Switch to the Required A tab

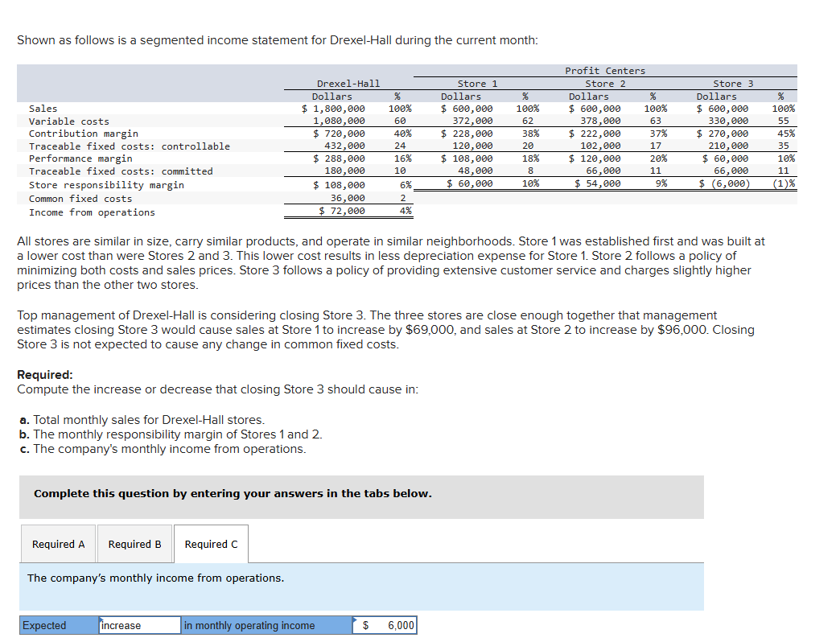[x=58, y=543]
